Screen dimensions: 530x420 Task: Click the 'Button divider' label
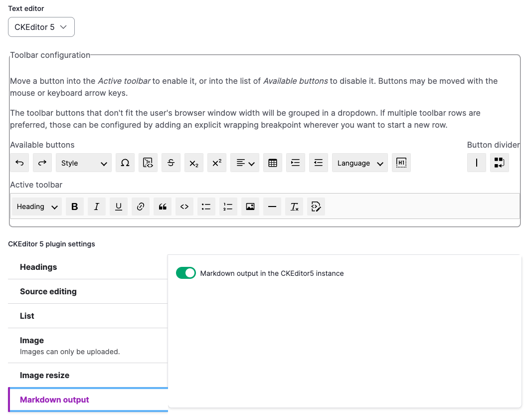pyautogui.click(x=494, y=145)
